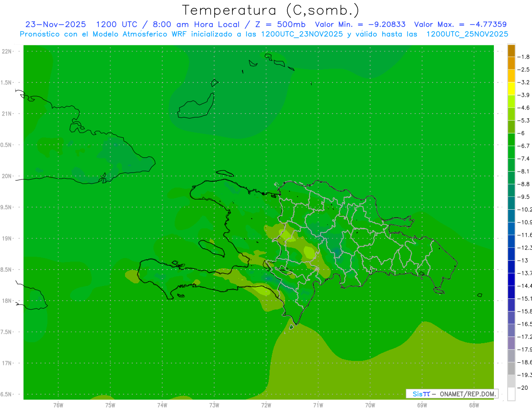Click the -16.5 value on the color scale

[525, 324]
